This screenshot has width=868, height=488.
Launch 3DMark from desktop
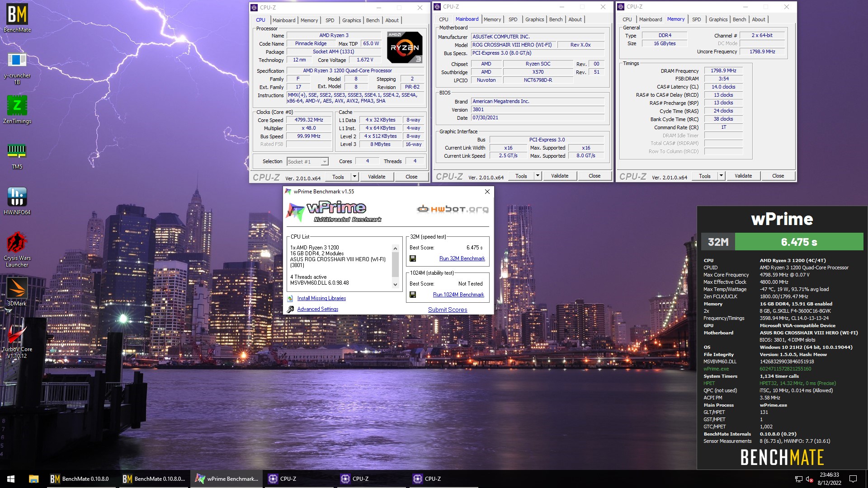coord(17,292)
